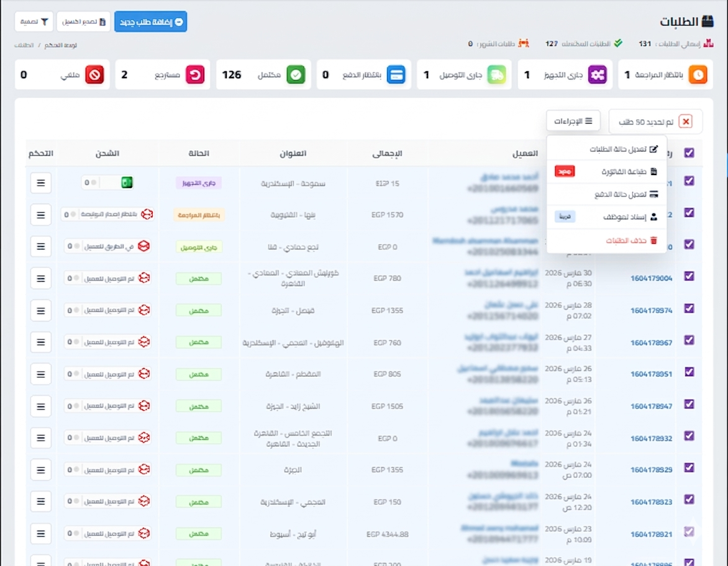Open the control menu for the 1604178967 order
Viewport: 728px width, 566px height.
click(x=40, y=342)
